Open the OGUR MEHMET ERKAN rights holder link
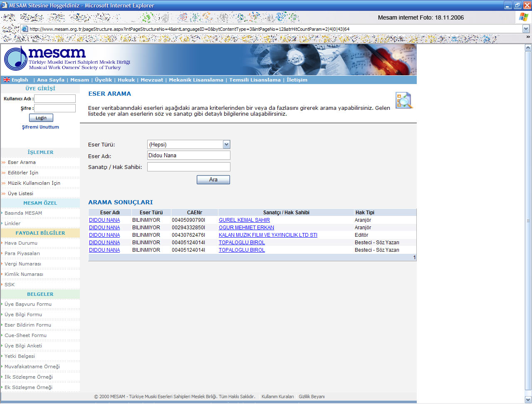The image size is (532, 404). [246, 228]
